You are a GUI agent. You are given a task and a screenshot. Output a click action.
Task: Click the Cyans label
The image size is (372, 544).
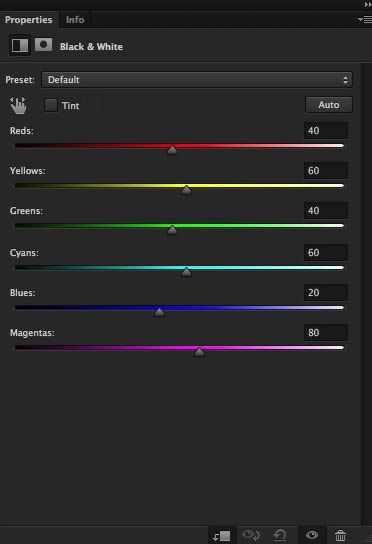pos(24,253)
